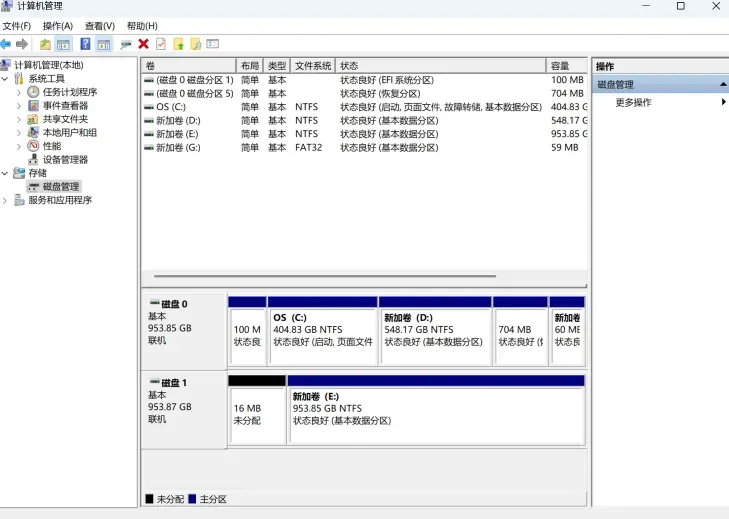Screen dimensions: 729x519
Task: Select 存储 node in the tree
Action: (x=37, y=173)
